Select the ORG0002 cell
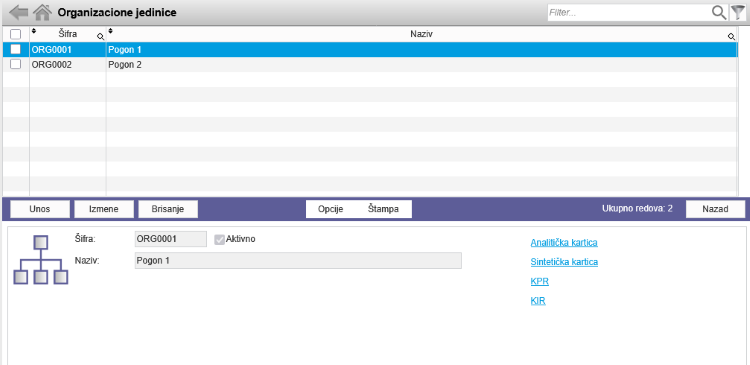750x365 pixels. click(67, 65)
